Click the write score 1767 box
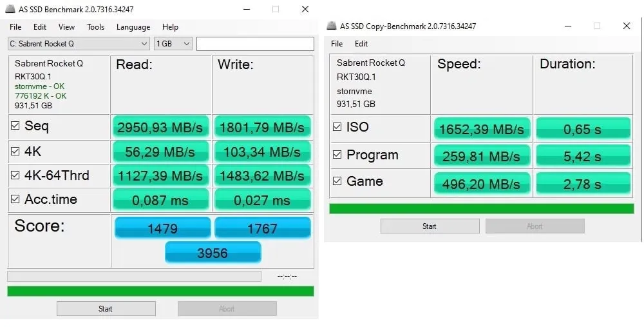The image size is (644, 327). (263, 228)
